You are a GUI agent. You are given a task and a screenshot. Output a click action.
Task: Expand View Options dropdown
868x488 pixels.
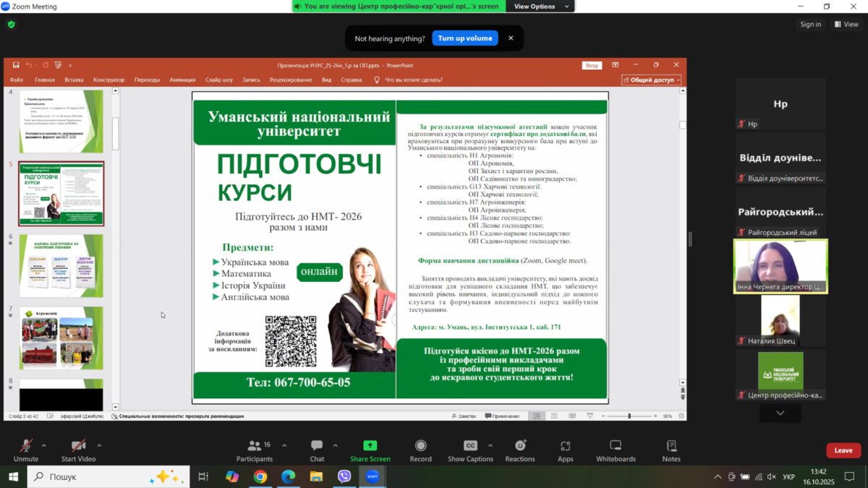point(541,7)
